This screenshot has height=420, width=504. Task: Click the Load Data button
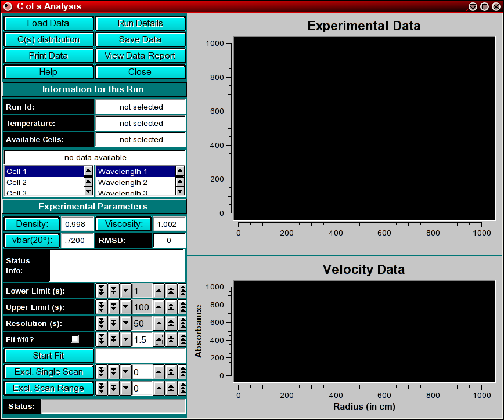click(48, 23)
